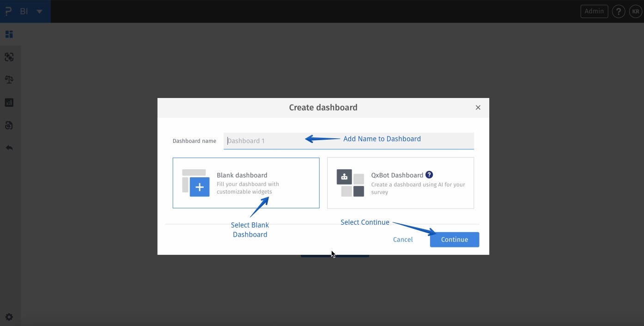Open the help question mark icon
The height and width of the screenshot is (326, 644).
click(619, 12)
